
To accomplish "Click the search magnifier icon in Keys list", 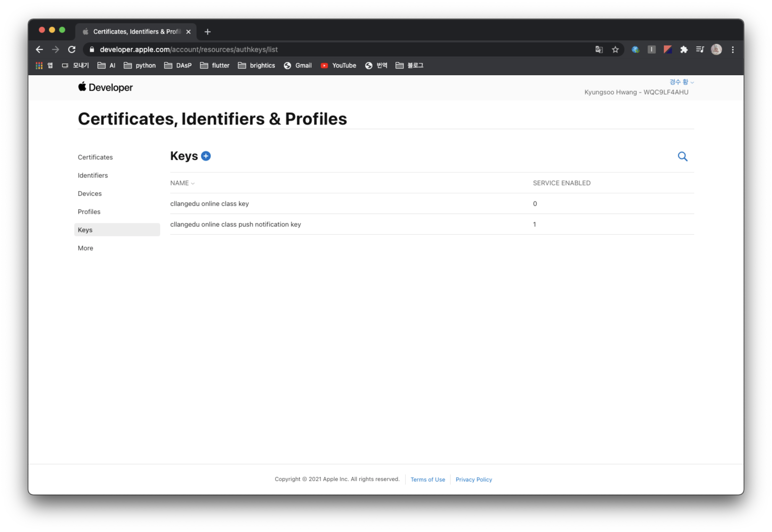I will pyautogui.click(x=682, y=156).
